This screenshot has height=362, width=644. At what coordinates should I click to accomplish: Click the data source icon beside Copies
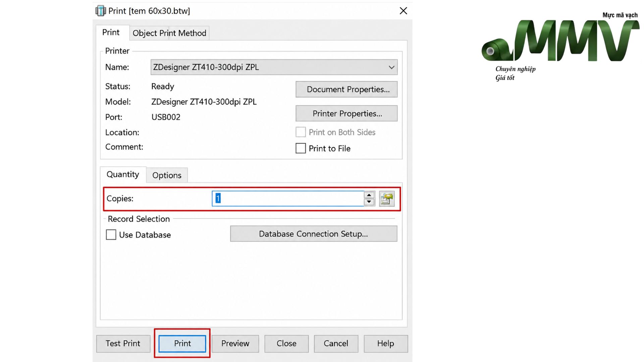pos(387,198)
